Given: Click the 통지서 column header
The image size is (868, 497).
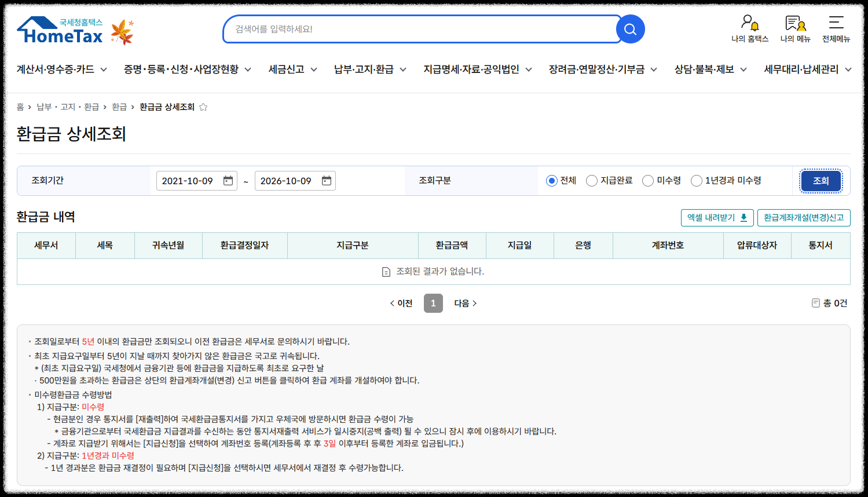Looking at the screenshot, I should pos(821,246).
